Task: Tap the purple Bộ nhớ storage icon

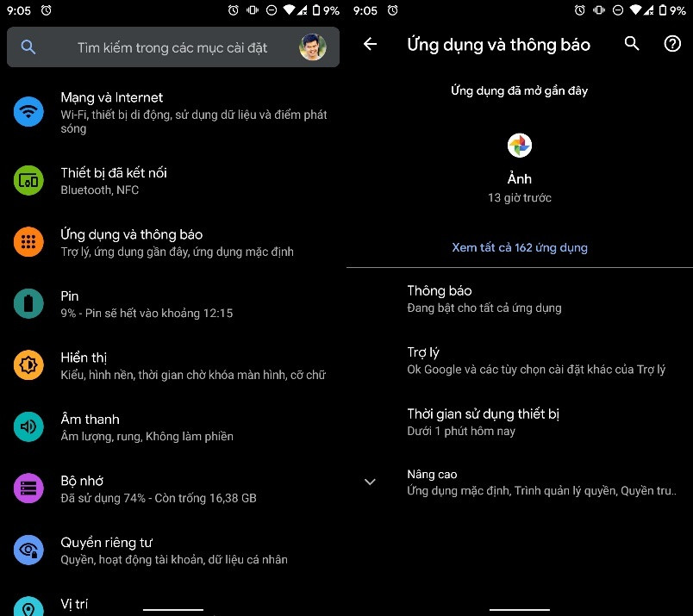Action: coord(28,488)
